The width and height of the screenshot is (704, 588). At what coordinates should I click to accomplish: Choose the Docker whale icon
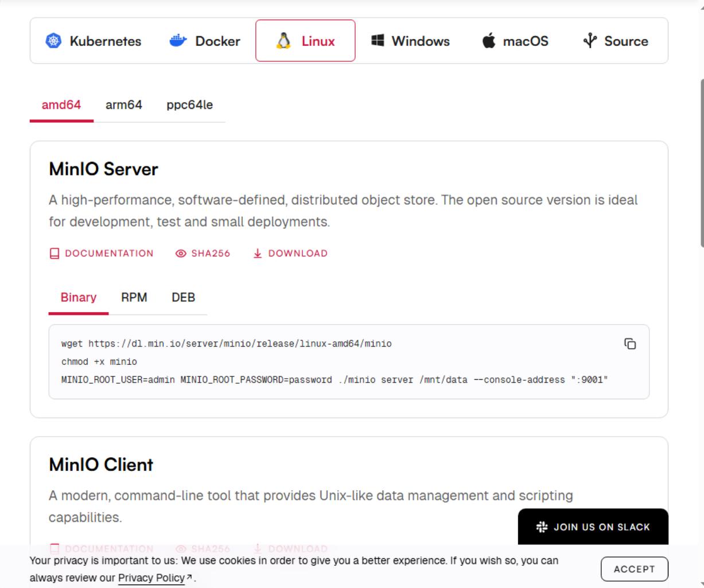(178, 41)
